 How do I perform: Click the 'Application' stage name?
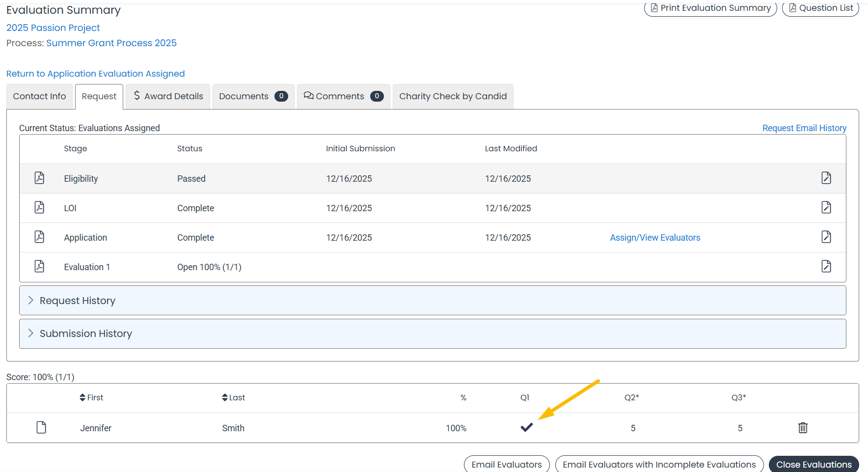click(x=85, y=237)
